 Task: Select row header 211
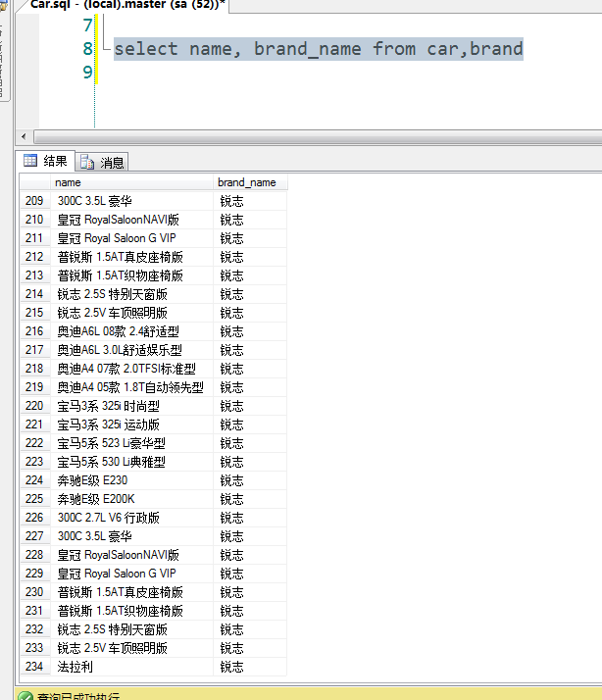tap(35, 238)
